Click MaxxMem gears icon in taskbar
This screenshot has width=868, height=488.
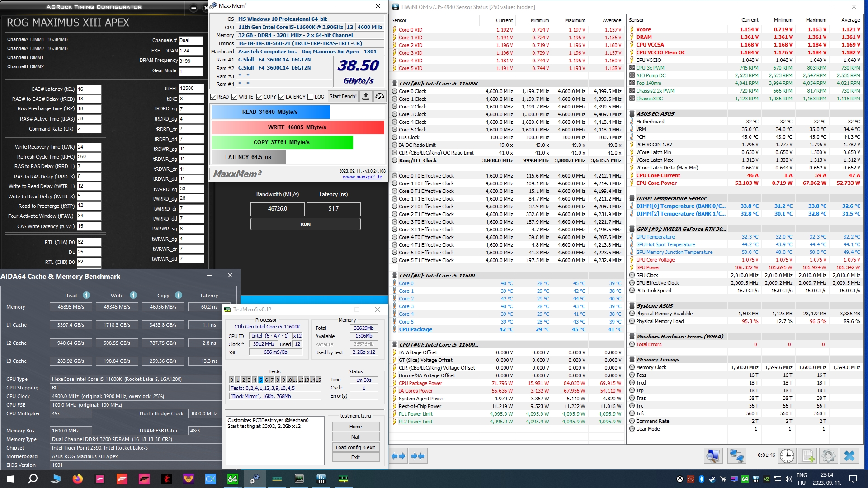coord(255,479)
